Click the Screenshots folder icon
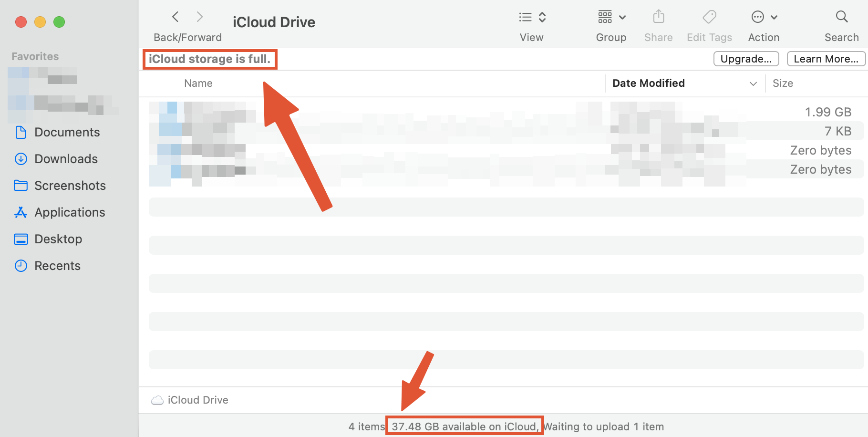868x437 pixels. [21, 185]
